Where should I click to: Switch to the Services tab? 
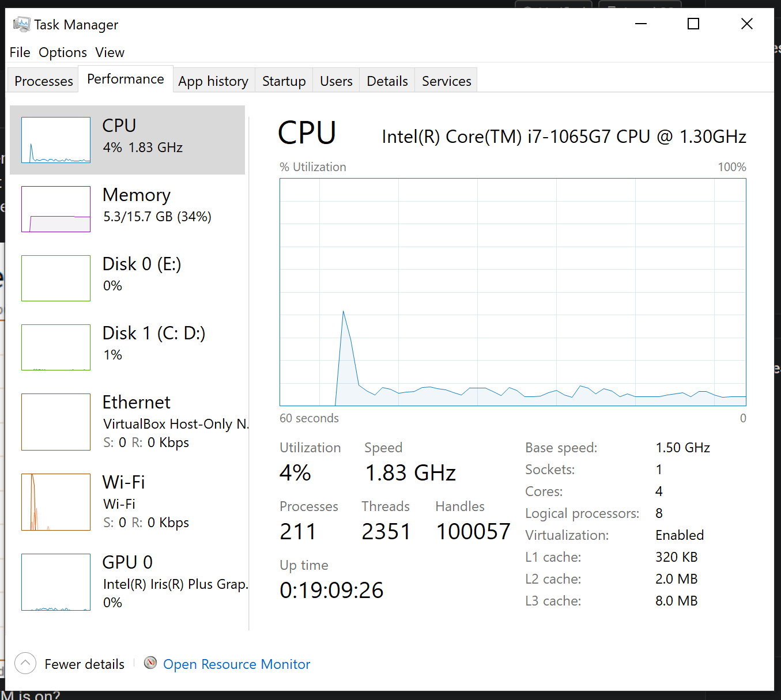point(446,81)
